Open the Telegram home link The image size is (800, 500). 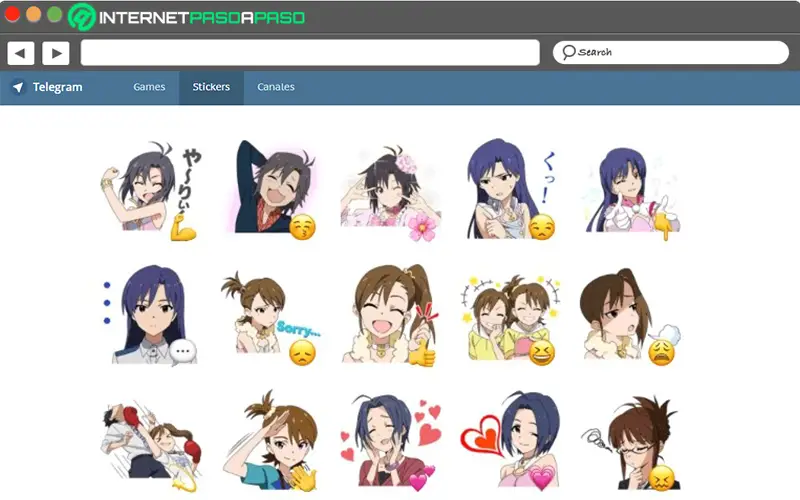coord(57,87)
